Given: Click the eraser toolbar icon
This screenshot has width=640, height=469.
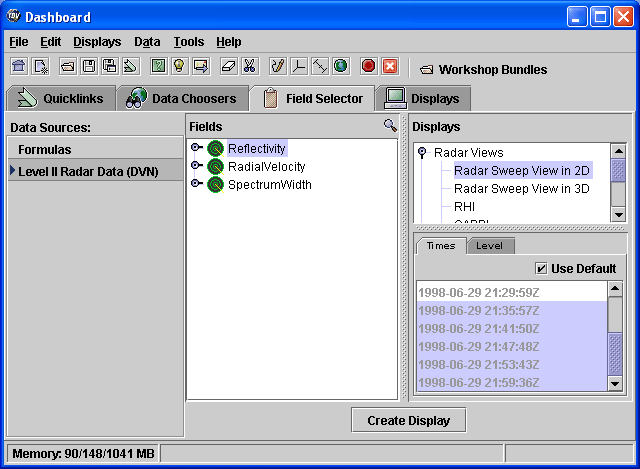Looking at the screenshot, I should point(228,66).
